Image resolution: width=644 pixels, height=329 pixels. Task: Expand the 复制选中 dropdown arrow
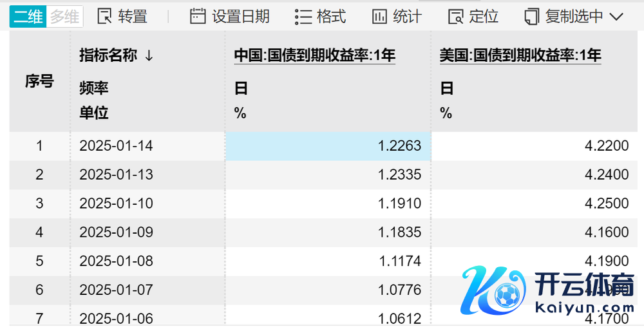pyautogui.click(x=616, y=16)
